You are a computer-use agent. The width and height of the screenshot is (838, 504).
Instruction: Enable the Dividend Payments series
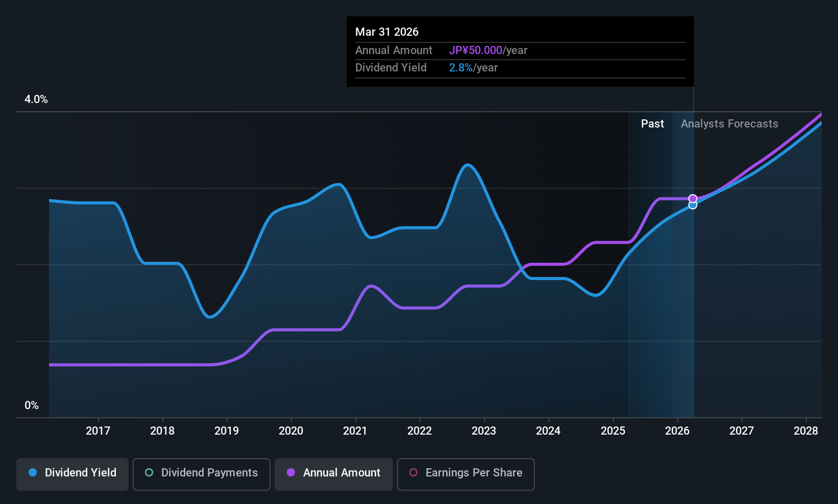pyautogui.click(x=201, y=474)
